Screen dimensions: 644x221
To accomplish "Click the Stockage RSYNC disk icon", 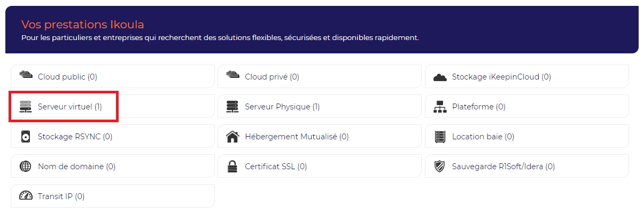I will (x=26, y=137).
